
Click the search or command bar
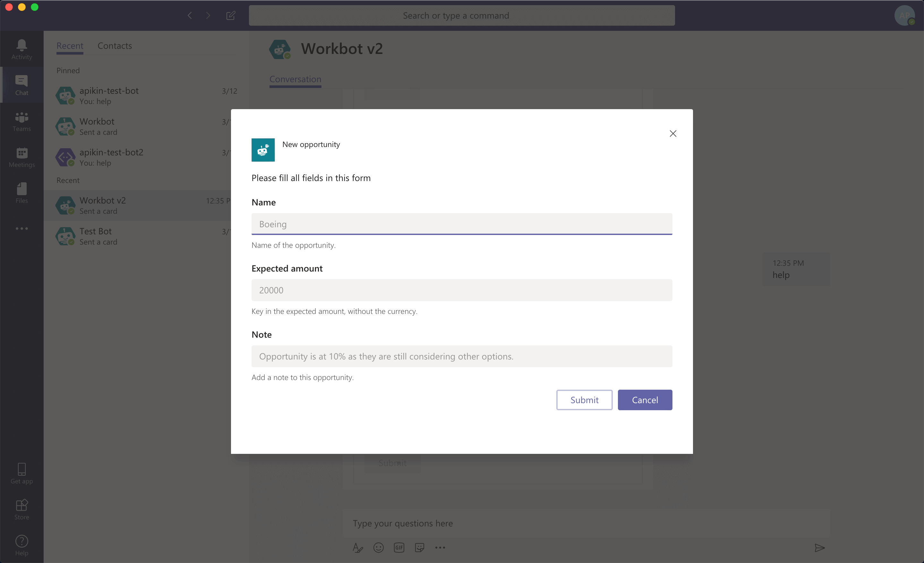[x=461, y=15]
